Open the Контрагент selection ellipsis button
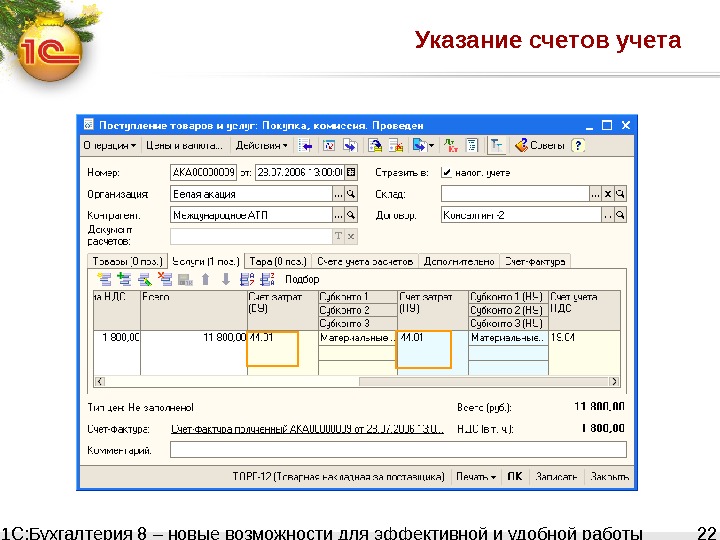 (x=338, y=215)
